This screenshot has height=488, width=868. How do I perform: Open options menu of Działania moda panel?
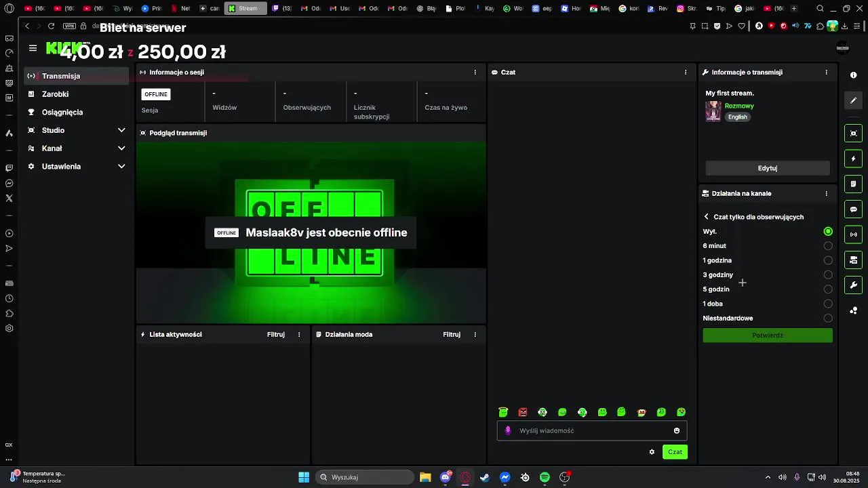(475, 334)
